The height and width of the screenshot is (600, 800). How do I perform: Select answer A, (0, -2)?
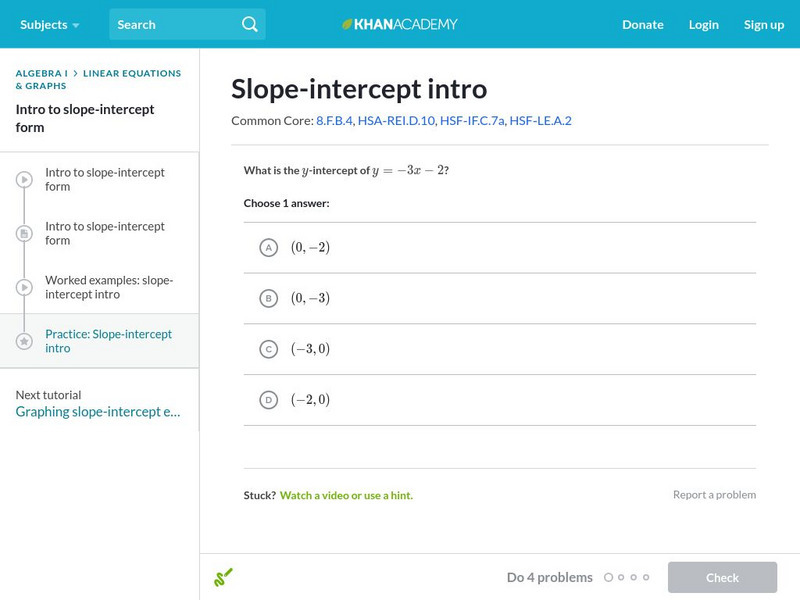(268, 248)
